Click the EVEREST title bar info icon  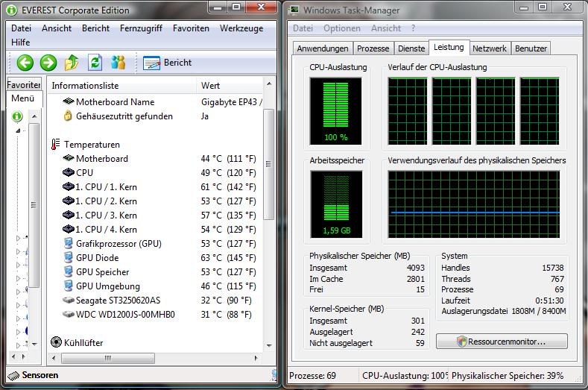[12, 10]
